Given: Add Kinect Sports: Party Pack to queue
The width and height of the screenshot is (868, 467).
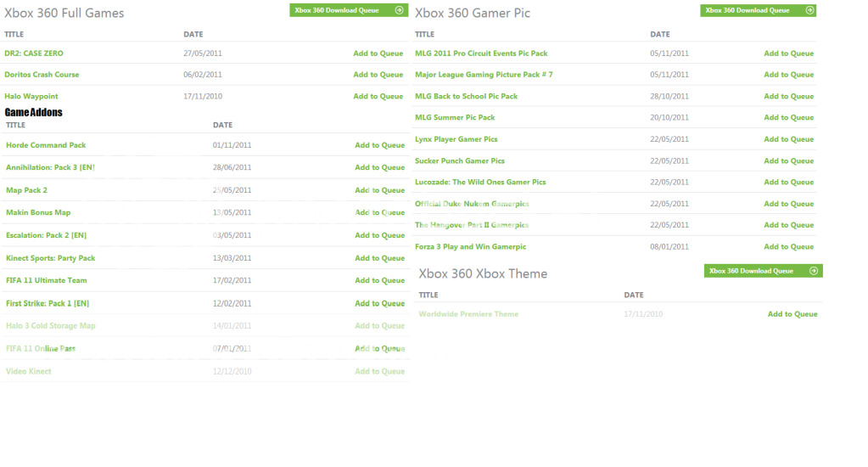Looking at the screenshot, I should pyautogui.click(x=379, y=258).
